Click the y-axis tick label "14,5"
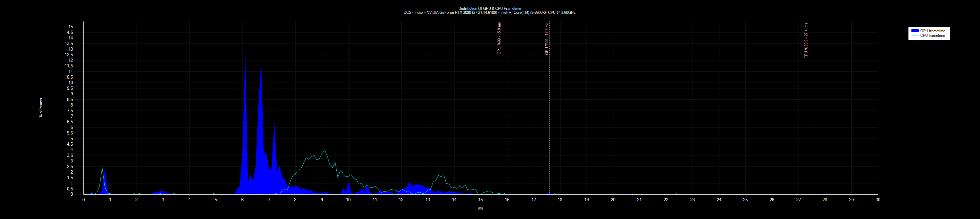Viewport: 980px width, 219px height. pyautogui.click(x=69, y=32)
